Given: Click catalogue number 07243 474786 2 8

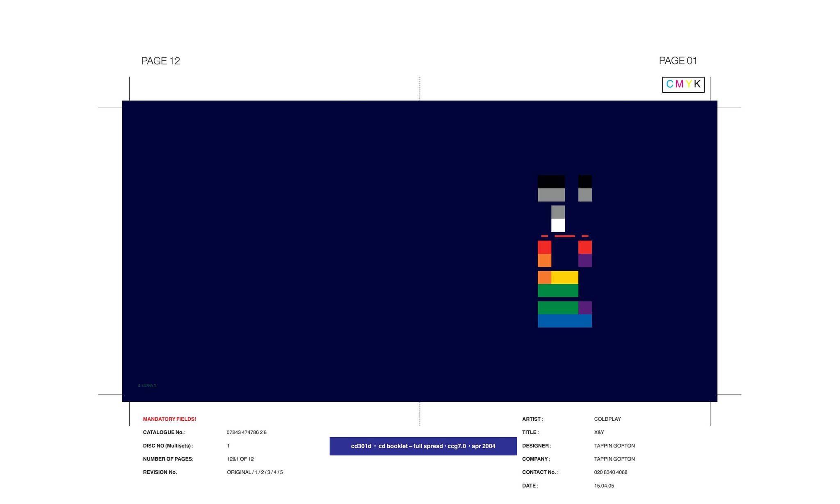Looking at the screenshot, I should (247, 432).
